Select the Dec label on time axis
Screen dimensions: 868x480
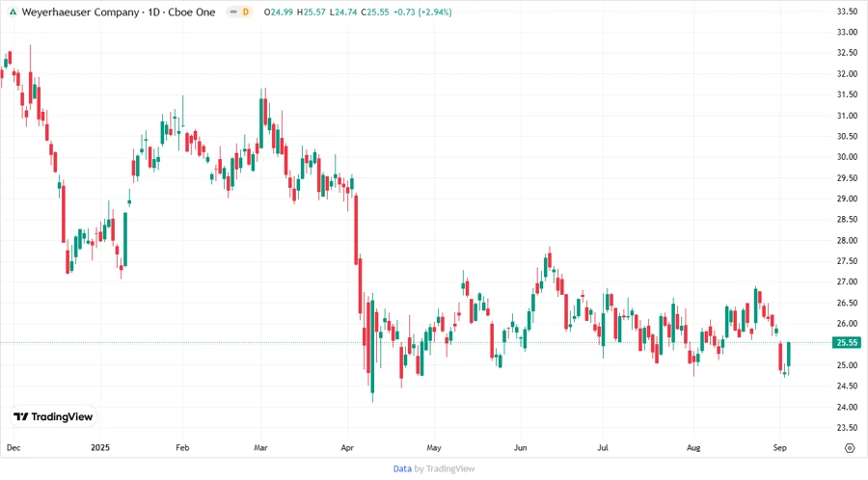(x=14, y=447)
